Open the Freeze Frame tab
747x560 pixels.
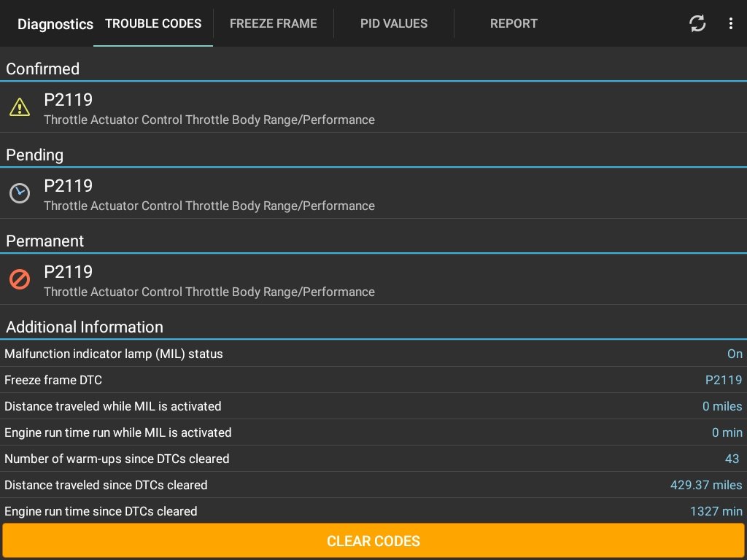pos(274,23)
